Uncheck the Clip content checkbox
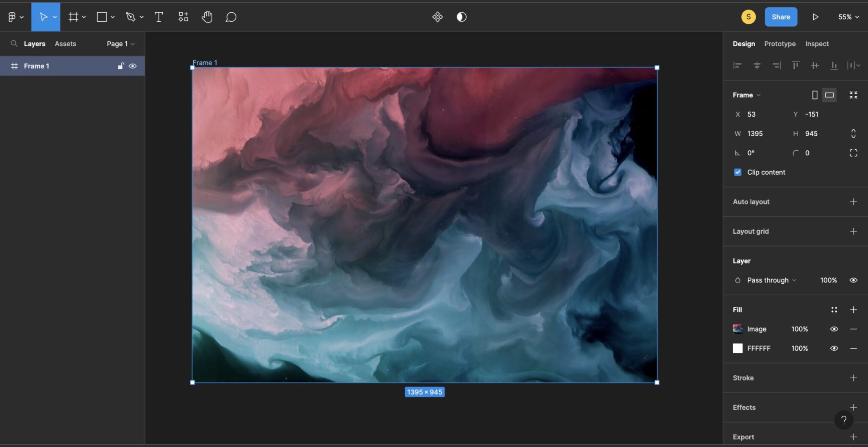 click(737, 172)
